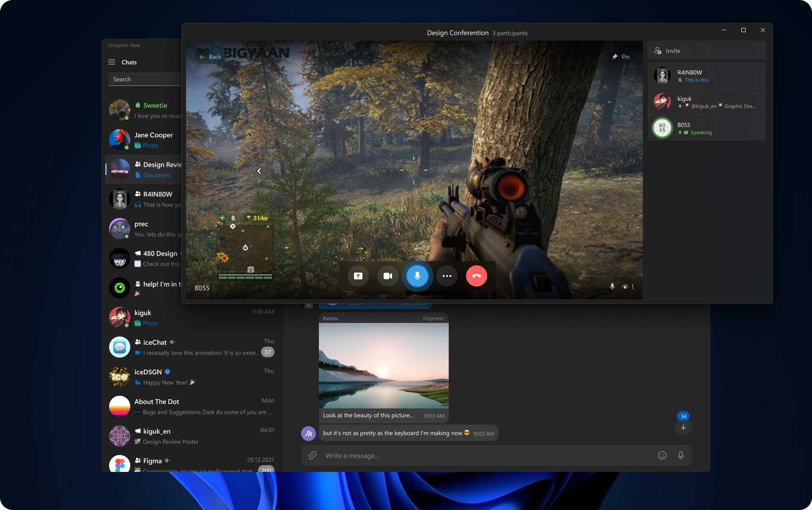Screen dimensions: 812x510
Task: Minimize the call window
Action: click(724, 30)
